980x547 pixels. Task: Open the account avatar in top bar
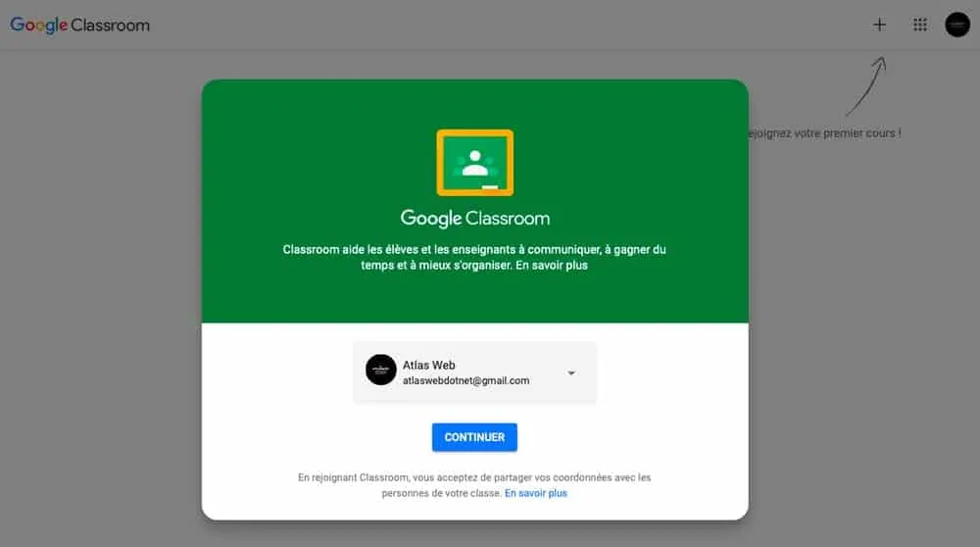pos(956,25)
